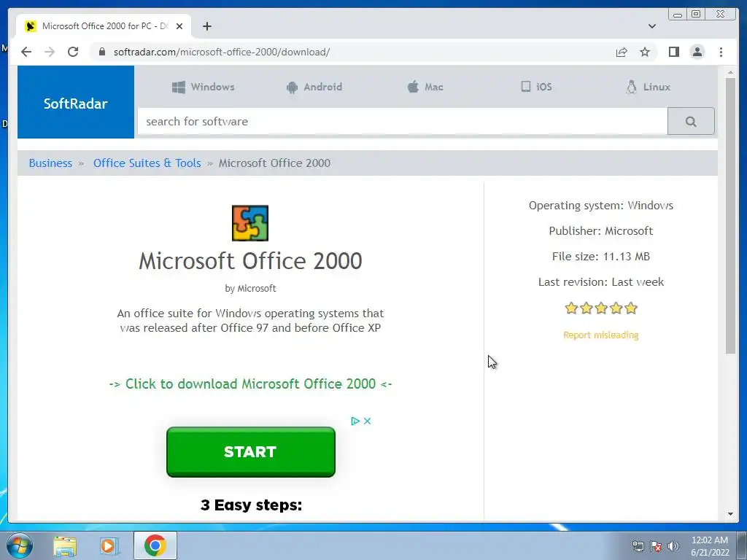Click the 'by Microsoft' text
Image resolution: width=747 pixels, height=560 pixels.
(250, 289)
